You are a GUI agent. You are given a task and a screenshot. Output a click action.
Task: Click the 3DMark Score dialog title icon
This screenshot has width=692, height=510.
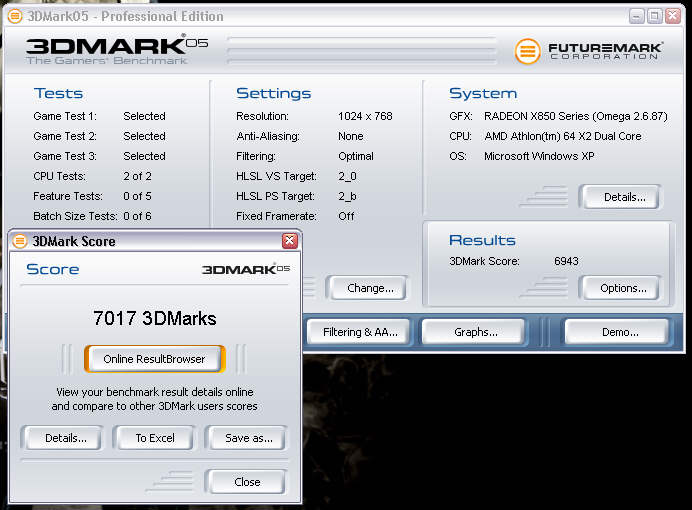pyautogui.click(x=19, y=241)
